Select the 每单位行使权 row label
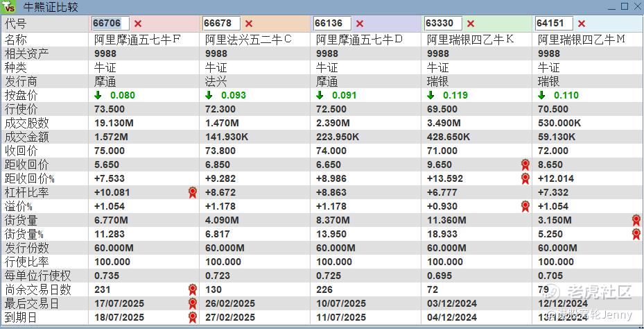The height and width of the screenshot is (329, 644). [x=38, y=276]
